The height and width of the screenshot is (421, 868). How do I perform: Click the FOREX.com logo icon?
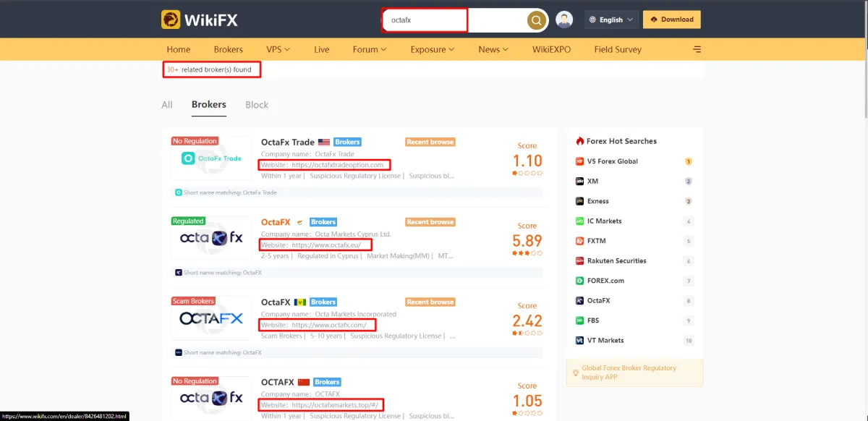(579, 281)
